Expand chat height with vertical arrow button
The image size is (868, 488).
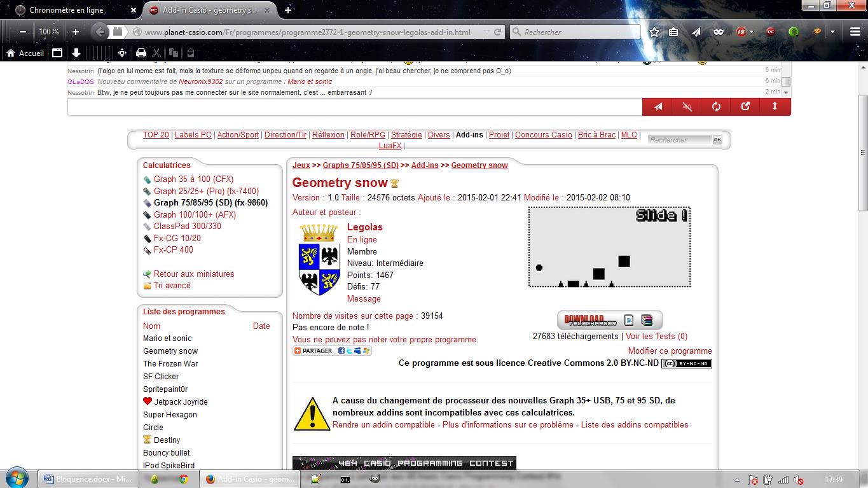[x=775, y=107]
